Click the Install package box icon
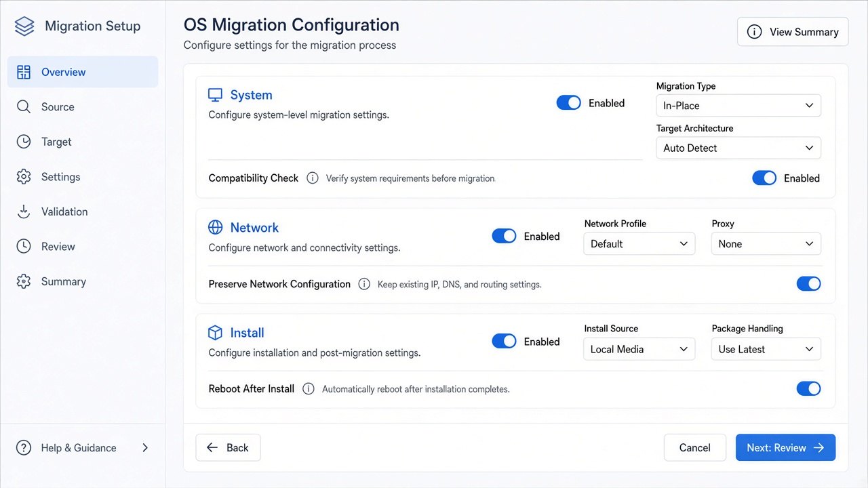 (x=215, y=333)
